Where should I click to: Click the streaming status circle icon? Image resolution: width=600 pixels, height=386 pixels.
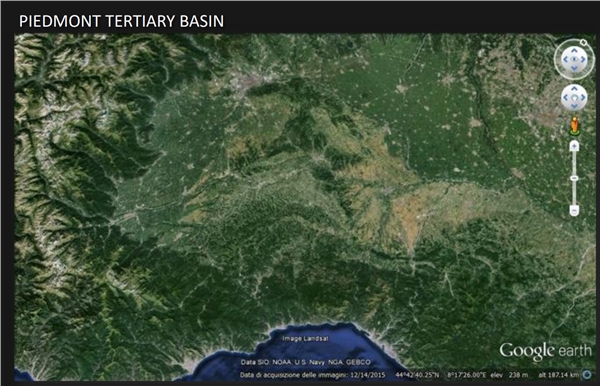pyautogui.click(x=587, y=375)
